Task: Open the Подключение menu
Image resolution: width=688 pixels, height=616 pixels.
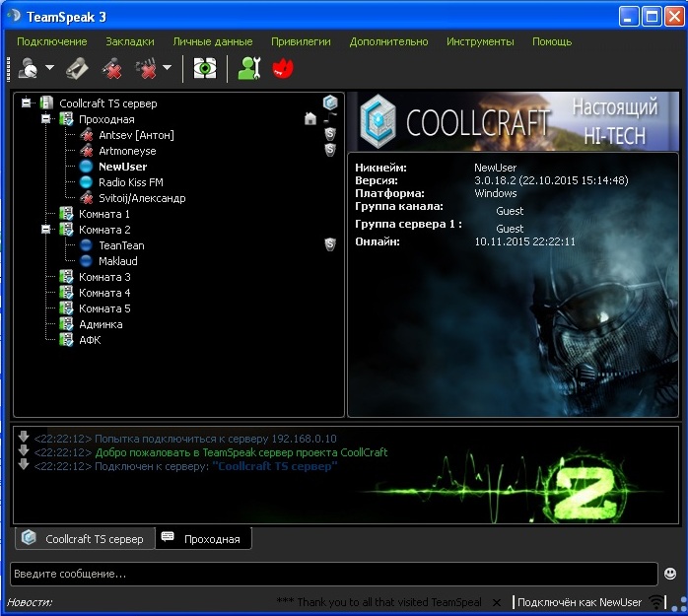Action: [x=52, y=41]
